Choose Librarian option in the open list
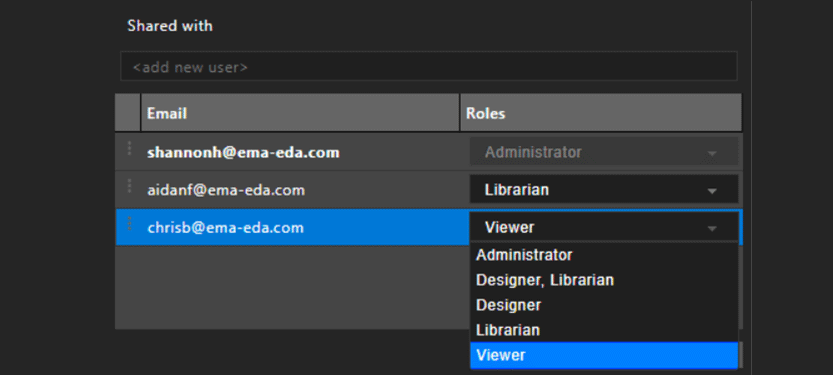Screen dimensions: 833x375 pos(604,330)
